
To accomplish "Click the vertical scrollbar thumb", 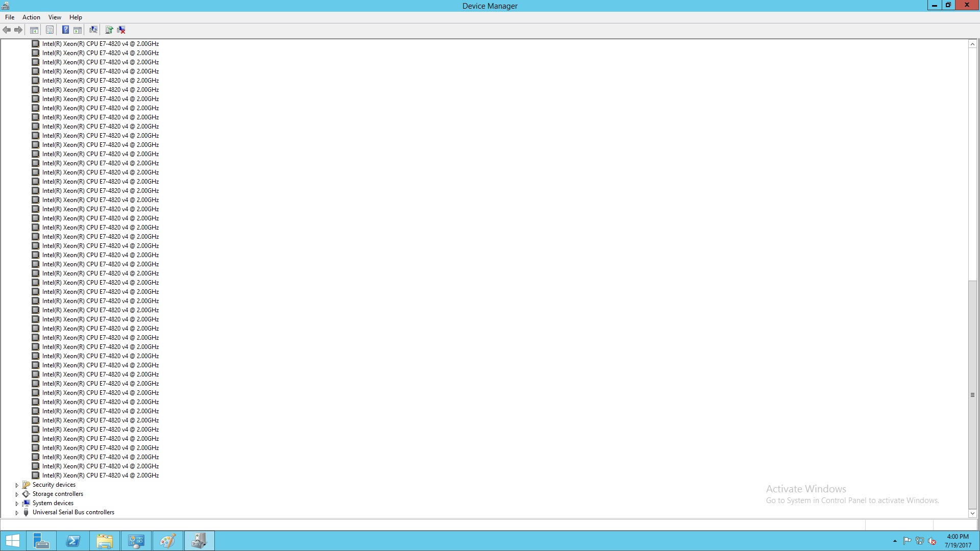I will [972, 395].
